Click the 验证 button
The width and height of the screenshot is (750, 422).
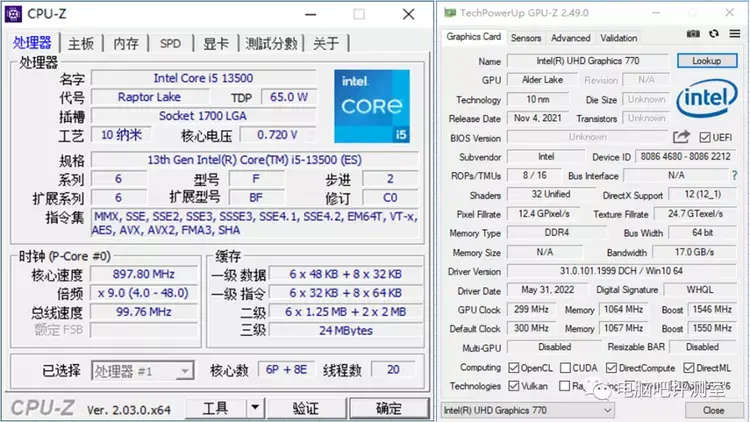pos(306,408)
